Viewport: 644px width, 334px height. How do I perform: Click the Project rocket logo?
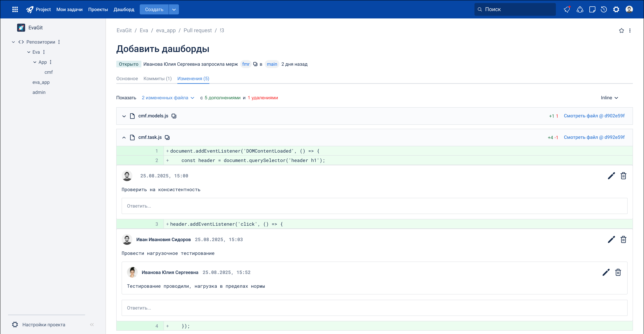click(x=30, y=10)
